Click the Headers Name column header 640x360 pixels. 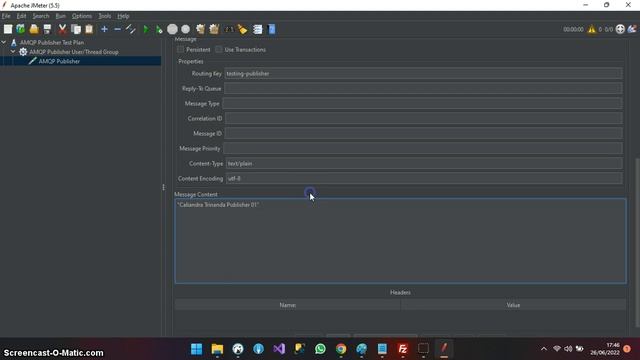tap(288, 305)
